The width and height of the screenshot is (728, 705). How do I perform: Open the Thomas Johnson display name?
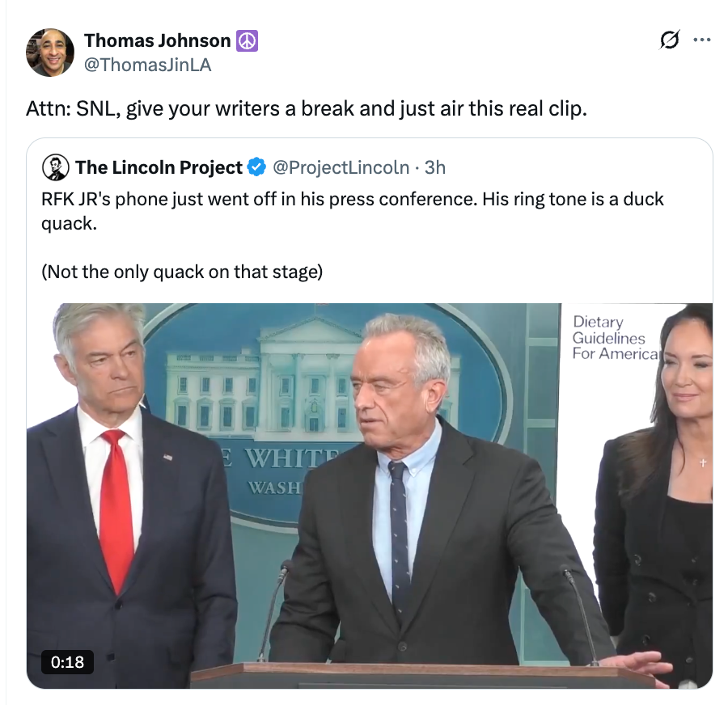(158, 41)
